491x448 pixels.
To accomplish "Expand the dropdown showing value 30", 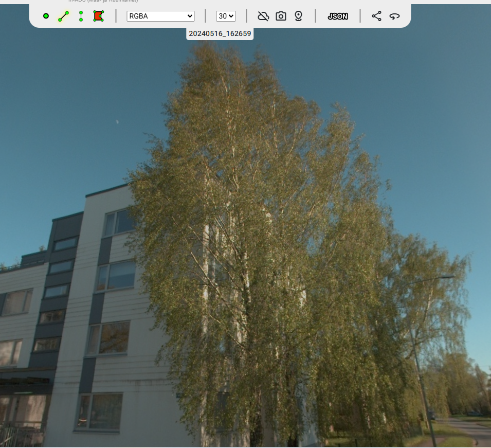I will [226, 16].
